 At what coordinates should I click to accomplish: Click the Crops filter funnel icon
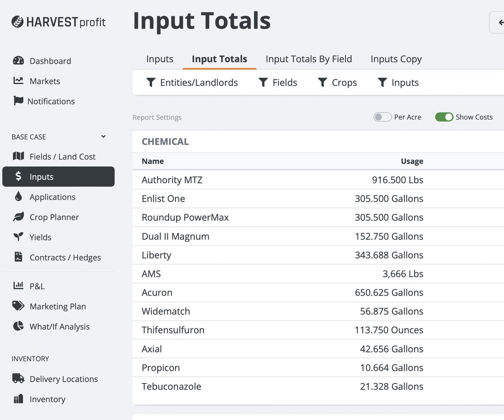click(323, 82)
